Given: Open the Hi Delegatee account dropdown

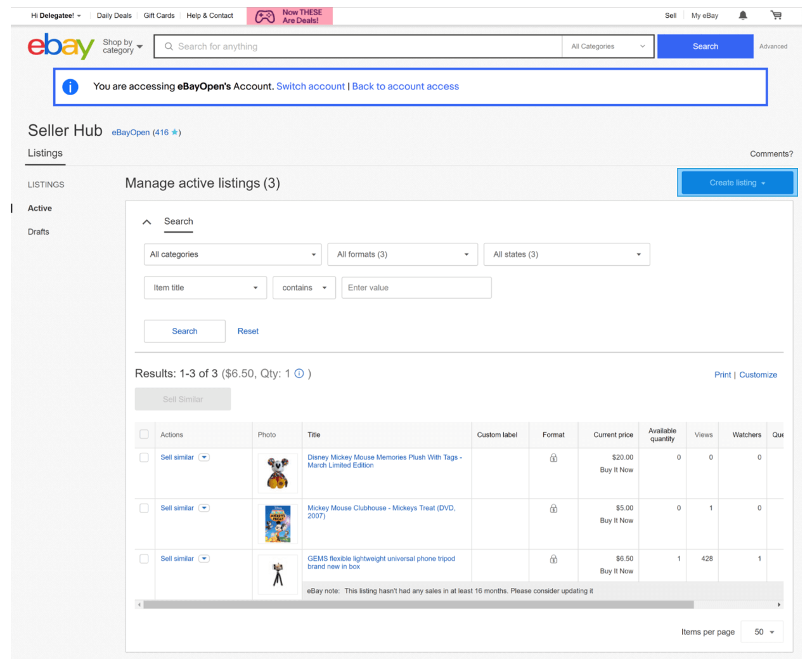Looking at the screenshot, I should coord(56,16).
